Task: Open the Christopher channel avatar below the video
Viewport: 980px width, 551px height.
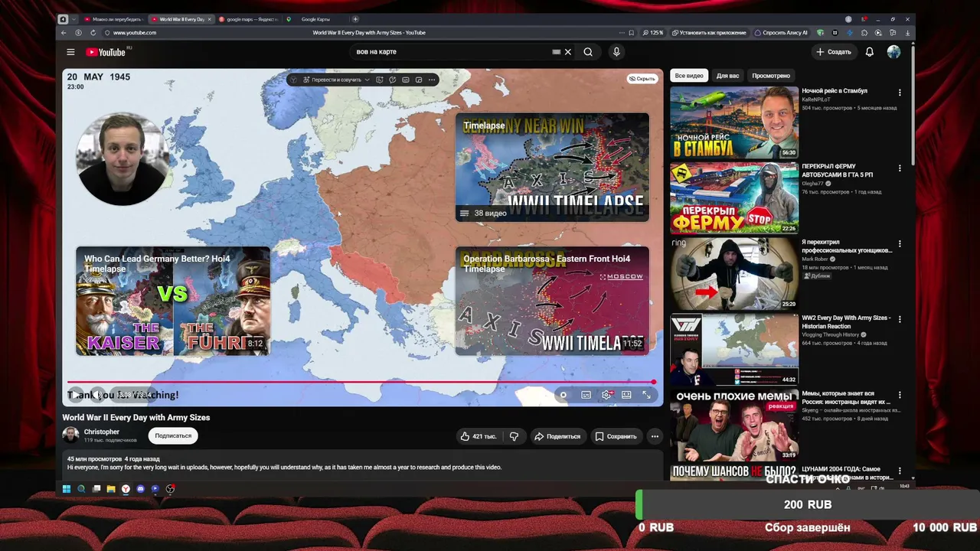Action: 70,435
